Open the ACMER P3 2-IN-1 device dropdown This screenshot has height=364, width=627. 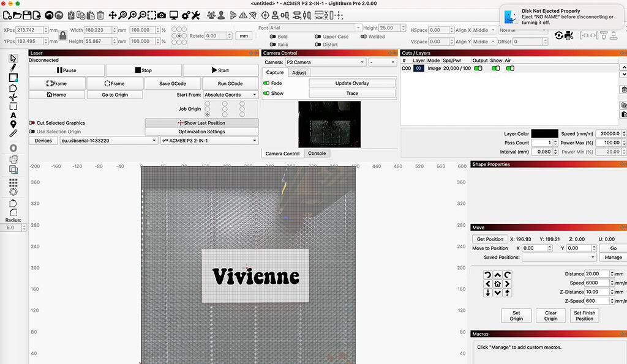(209, 141)
